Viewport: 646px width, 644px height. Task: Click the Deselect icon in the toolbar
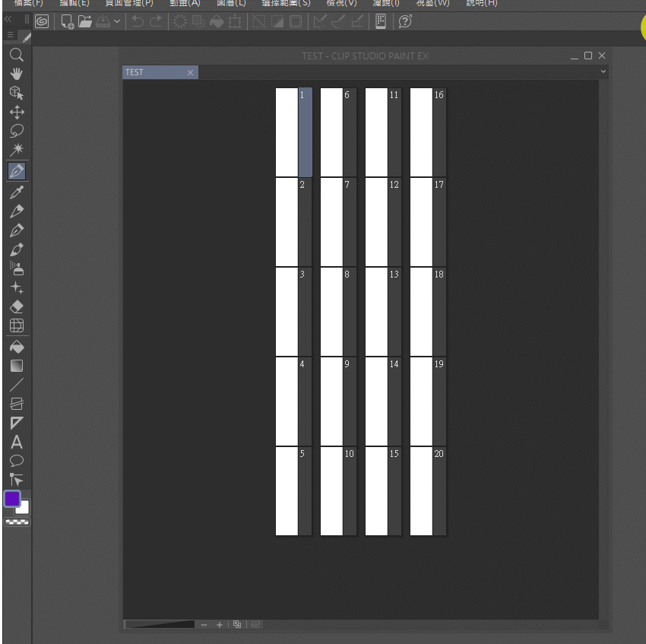(x=259, y=21)
